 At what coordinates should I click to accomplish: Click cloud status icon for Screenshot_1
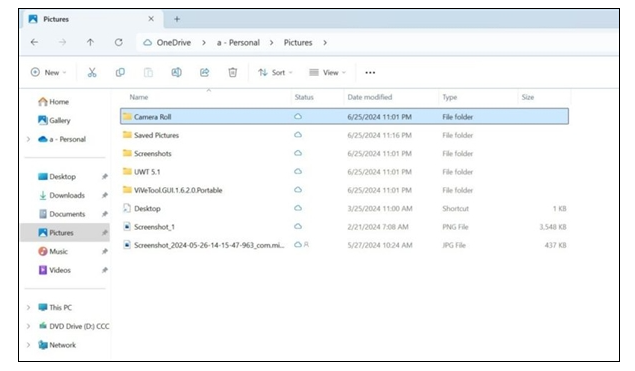(298, 226)
